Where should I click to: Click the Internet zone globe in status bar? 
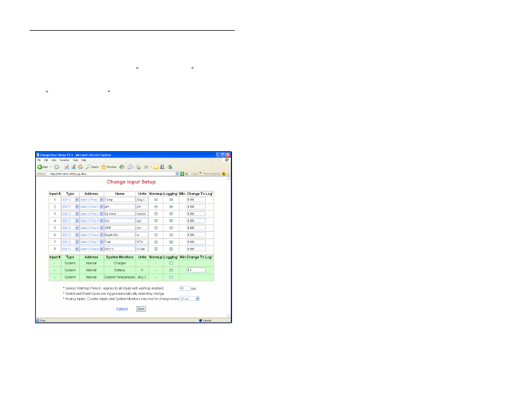click(x=201, y=320)
